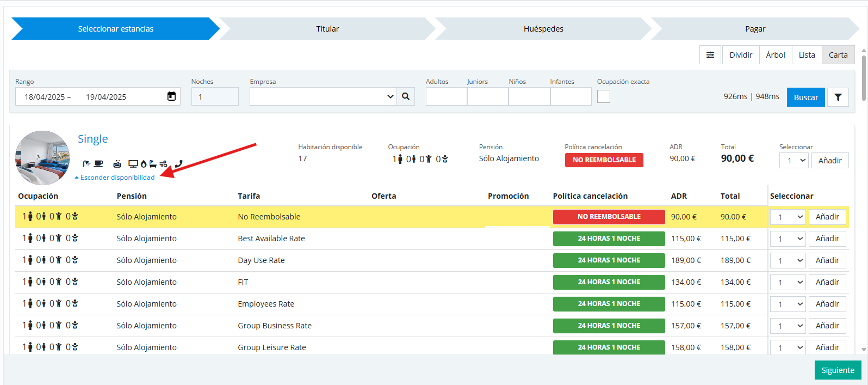Screen dimensions: 868x385
Task: Click the bathtub amenity icon
Action: (153, 163)
